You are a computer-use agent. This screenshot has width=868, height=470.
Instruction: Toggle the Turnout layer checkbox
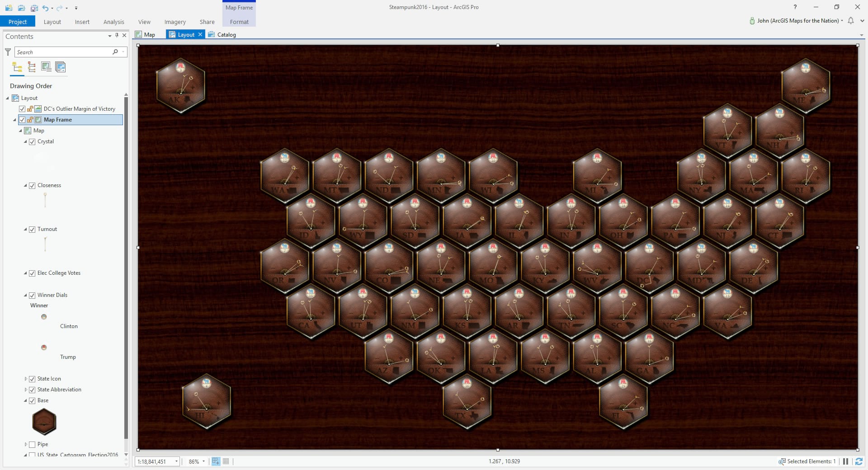tap(32, 229)
